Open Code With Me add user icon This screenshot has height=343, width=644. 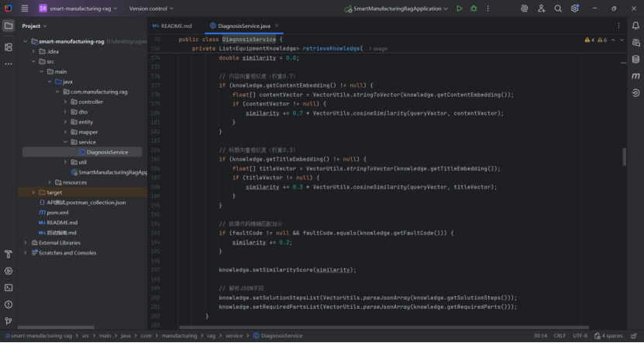(542, 9)
